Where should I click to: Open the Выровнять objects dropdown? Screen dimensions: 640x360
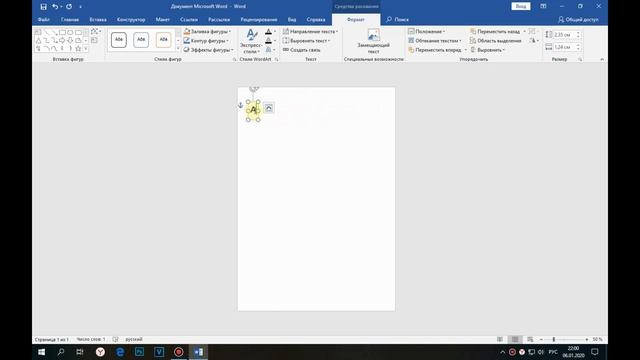488,50
